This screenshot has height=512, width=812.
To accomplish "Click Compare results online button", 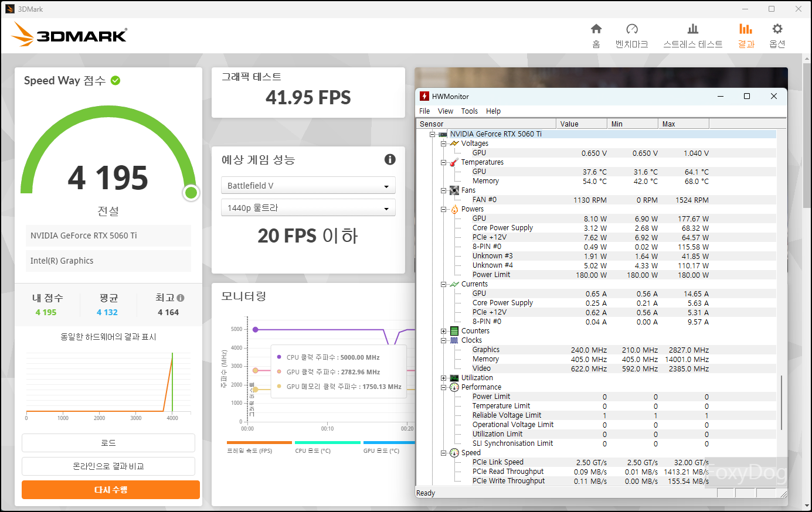I will click(x=108, y=466).
